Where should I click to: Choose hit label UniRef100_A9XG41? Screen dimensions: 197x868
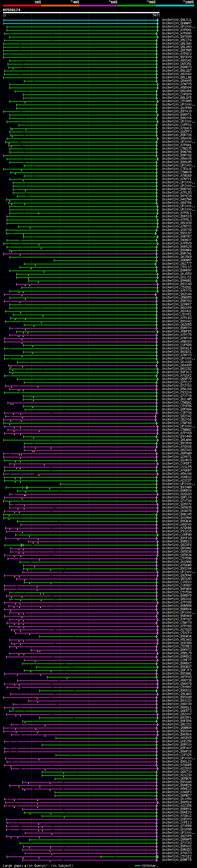176,61
